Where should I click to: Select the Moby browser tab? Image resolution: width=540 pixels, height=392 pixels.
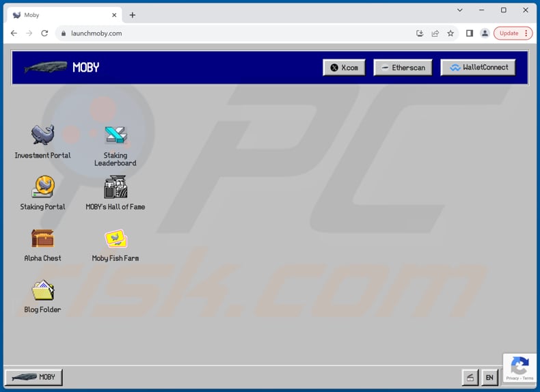pos(64,15)
